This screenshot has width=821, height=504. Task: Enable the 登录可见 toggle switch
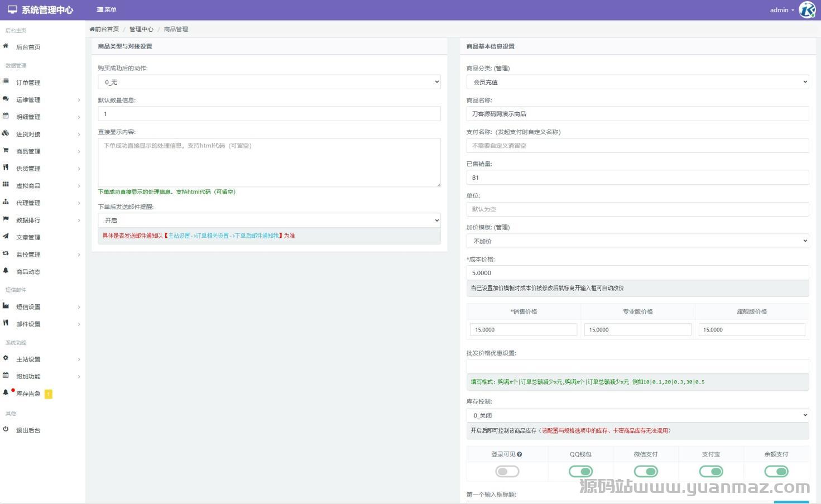point(507,472)
